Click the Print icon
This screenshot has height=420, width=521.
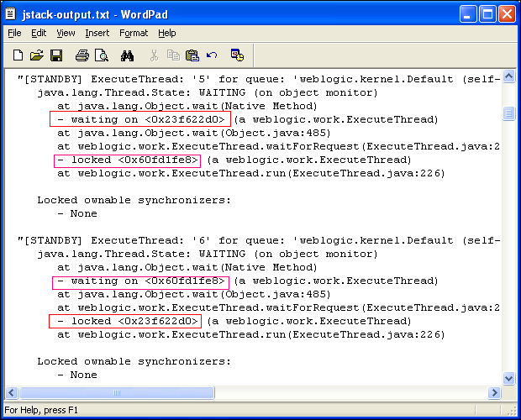(82, 55)
